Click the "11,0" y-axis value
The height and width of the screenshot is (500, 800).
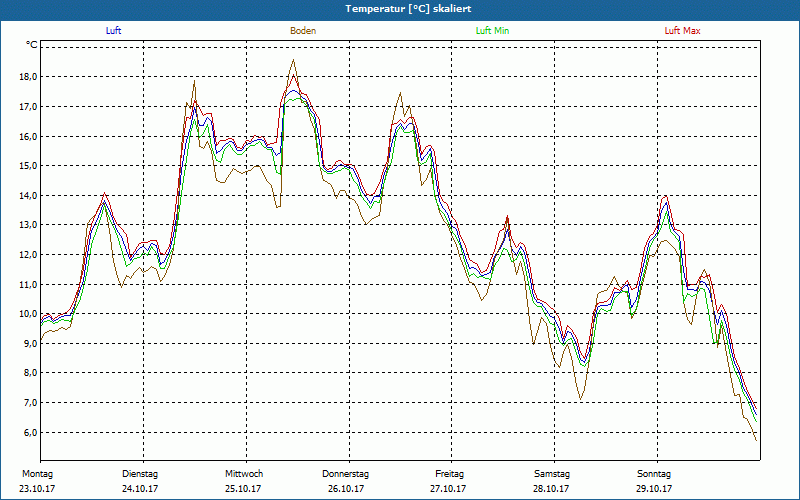(29, 284)
